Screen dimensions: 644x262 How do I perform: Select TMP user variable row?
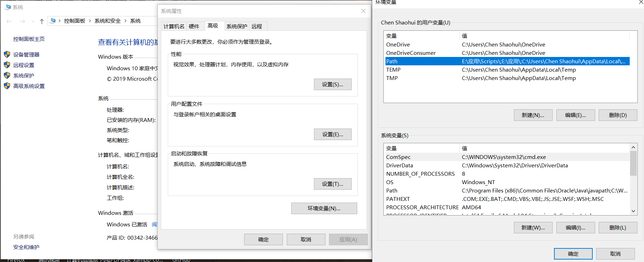[508, 78]
